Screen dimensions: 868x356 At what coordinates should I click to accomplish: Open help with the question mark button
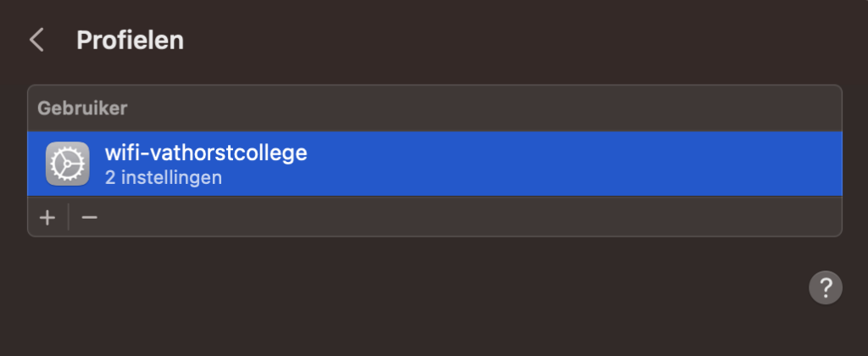click(x=826, y=287)
